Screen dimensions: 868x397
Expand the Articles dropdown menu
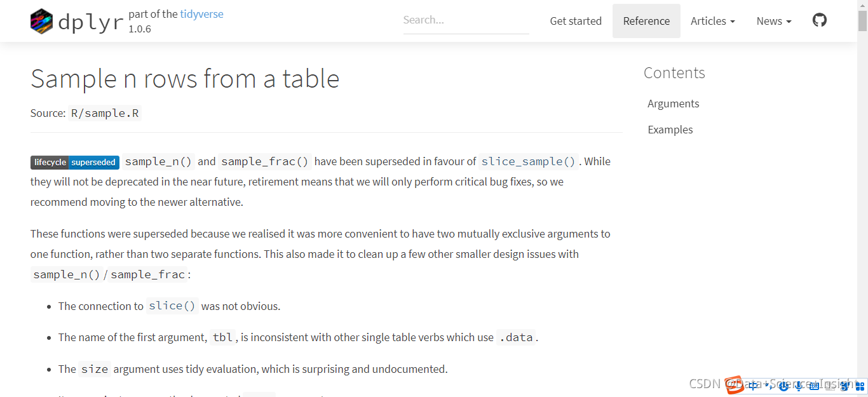click(712, 21)
